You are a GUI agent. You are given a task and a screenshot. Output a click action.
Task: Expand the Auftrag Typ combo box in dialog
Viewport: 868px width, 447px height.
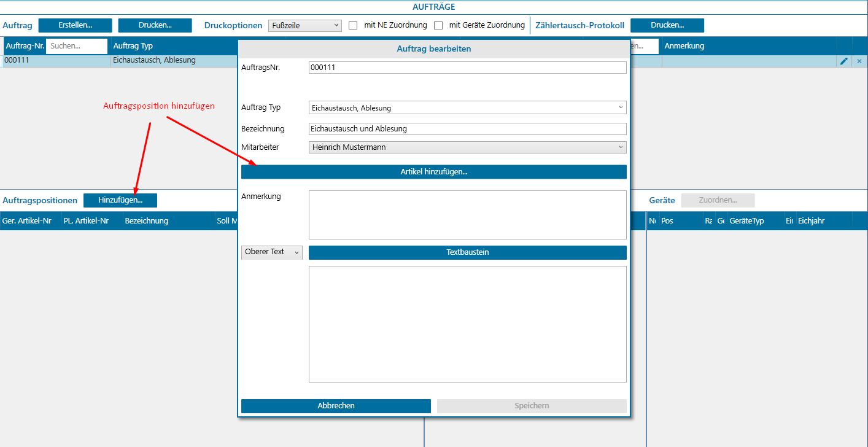point(468,107)
